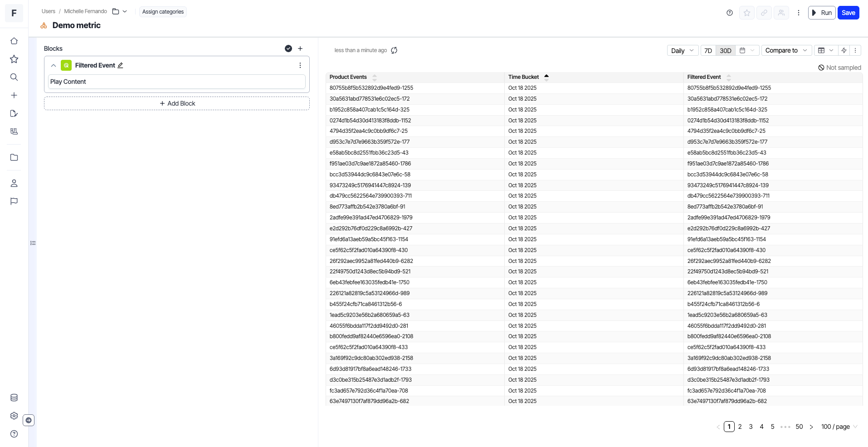Open the database icon in sidebar
This screenshot has width=868, height=447.
tap(14, 398)
